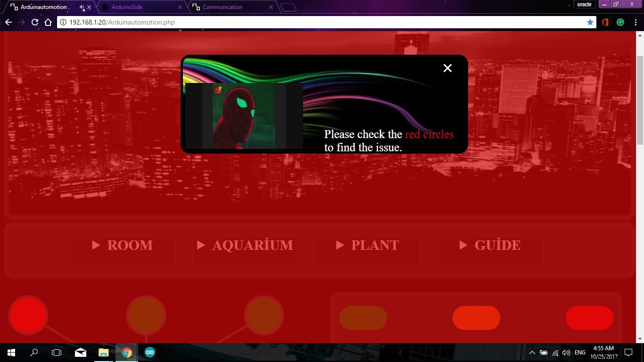Screen dimensions: 644x362
Task: Expand the GUİDE section
Action: (490, 245)
